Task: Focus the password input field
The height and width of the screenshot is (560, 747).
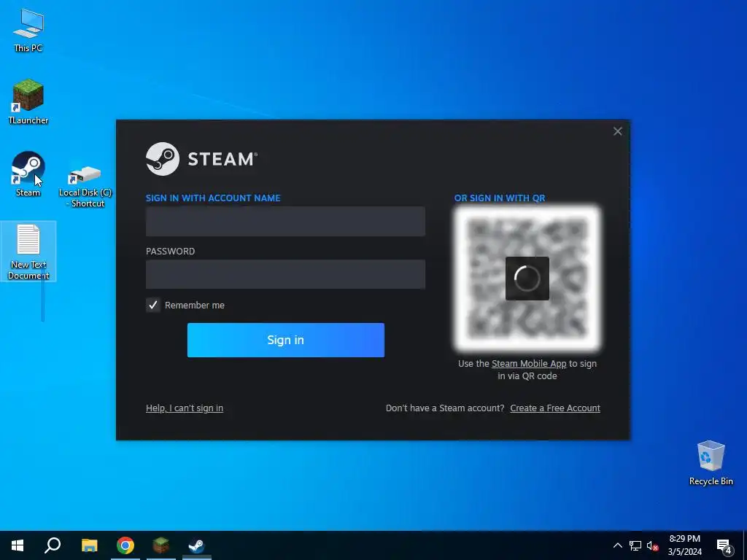Action: click(285, 274)
